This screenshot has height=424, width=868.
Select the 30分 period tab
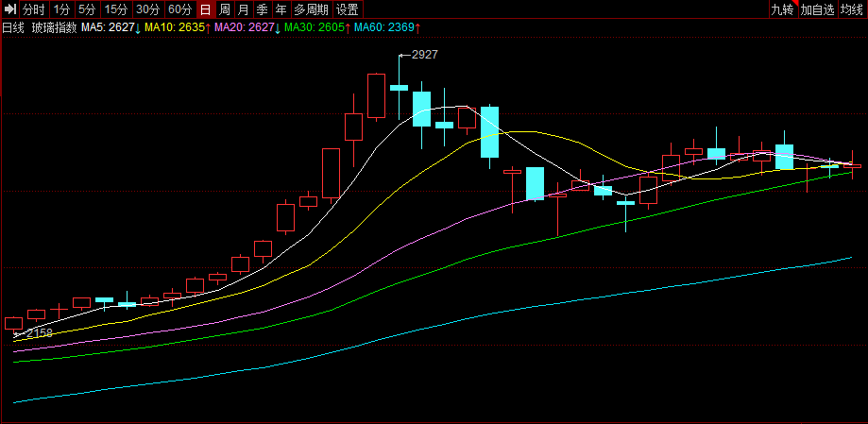(148, 9)
